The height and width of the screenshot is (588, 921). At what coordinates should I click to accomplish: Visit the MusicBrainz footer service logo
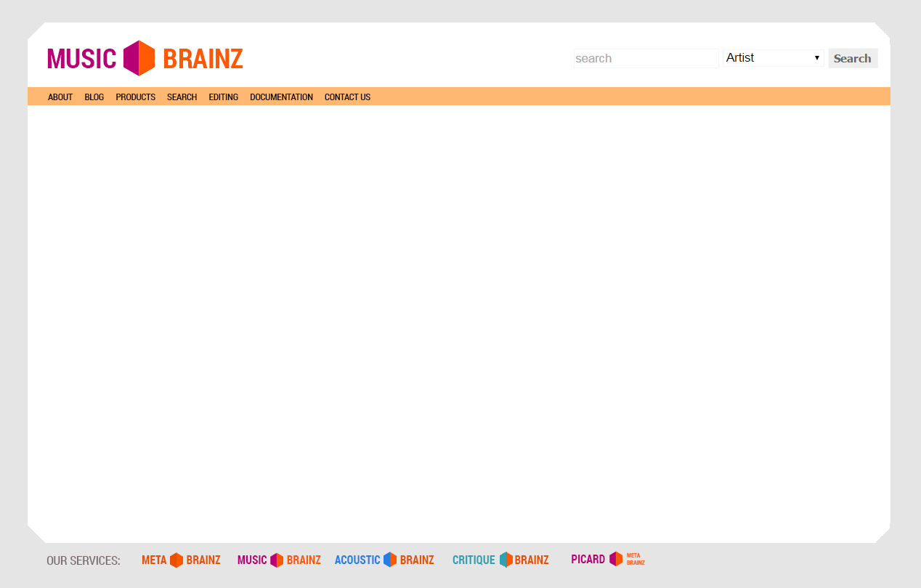tap(279, 560)
